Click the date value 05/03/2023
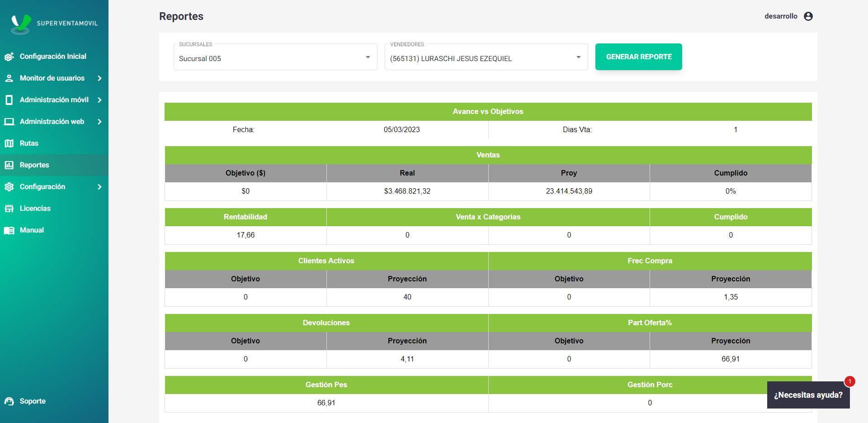Image resolution: width=868 pixels, height=423 pixels. [x=402, y=130]
